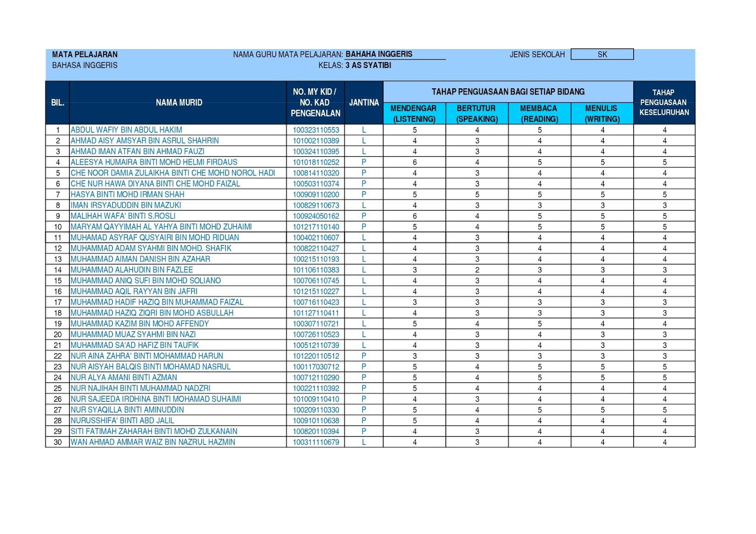Viewport: 756px width, 534px height.
Task: Click TAHAP PENGUASAAN BAGI SETIAP BIDANG header
Action: click(508, 92)
